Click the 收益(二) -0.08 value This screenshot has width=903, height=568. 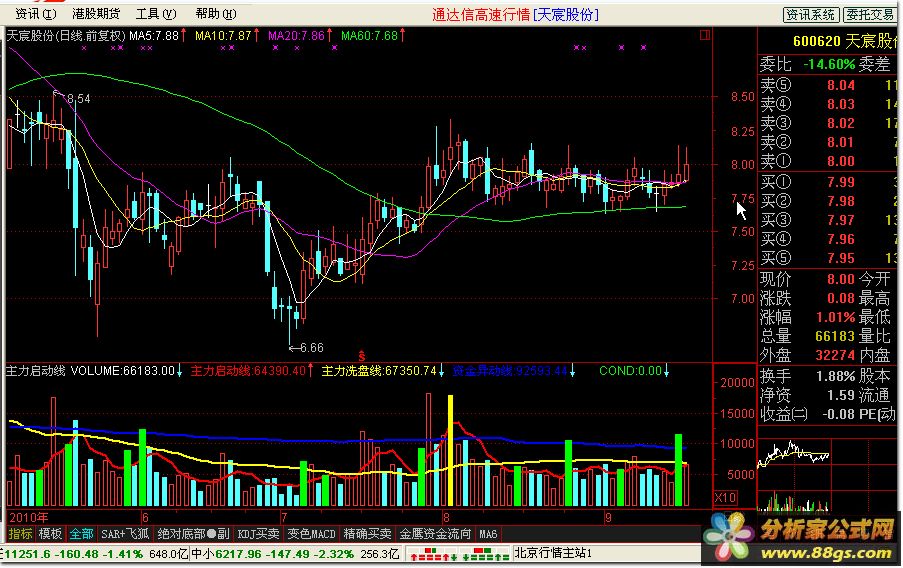click(837, 415)
